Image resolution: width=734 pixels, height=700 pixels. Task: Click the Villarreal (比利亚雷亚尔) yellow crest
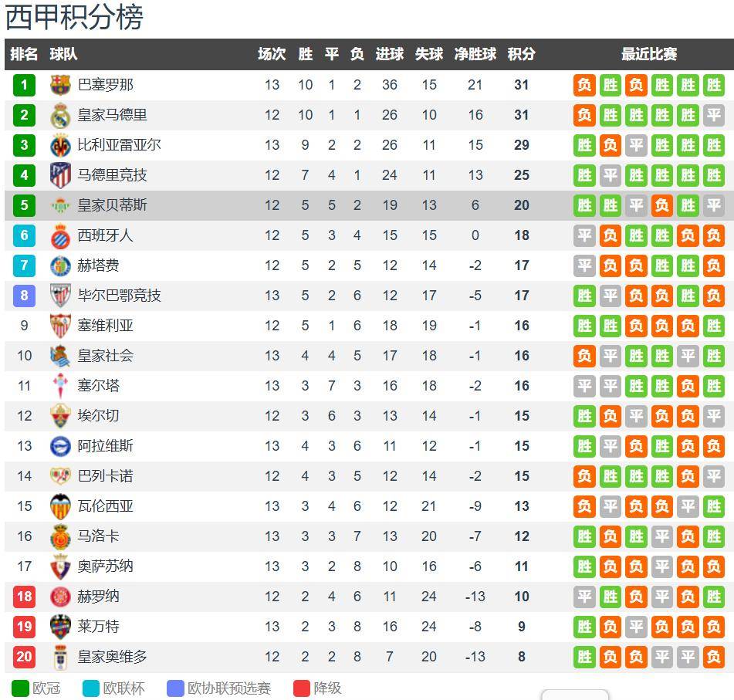coord(60,145)
